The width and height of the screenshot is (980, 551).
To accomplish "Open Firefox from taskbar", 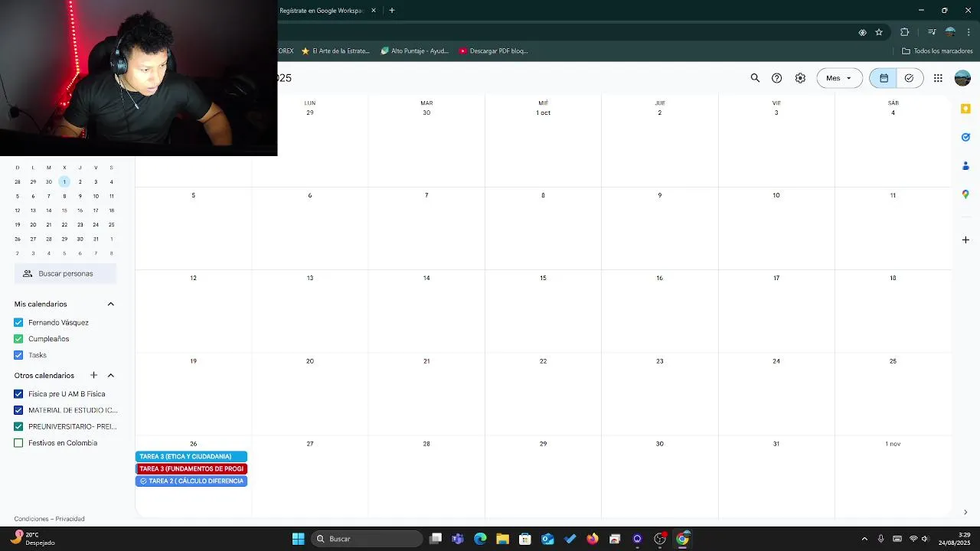I will click(x=593, y=539).
